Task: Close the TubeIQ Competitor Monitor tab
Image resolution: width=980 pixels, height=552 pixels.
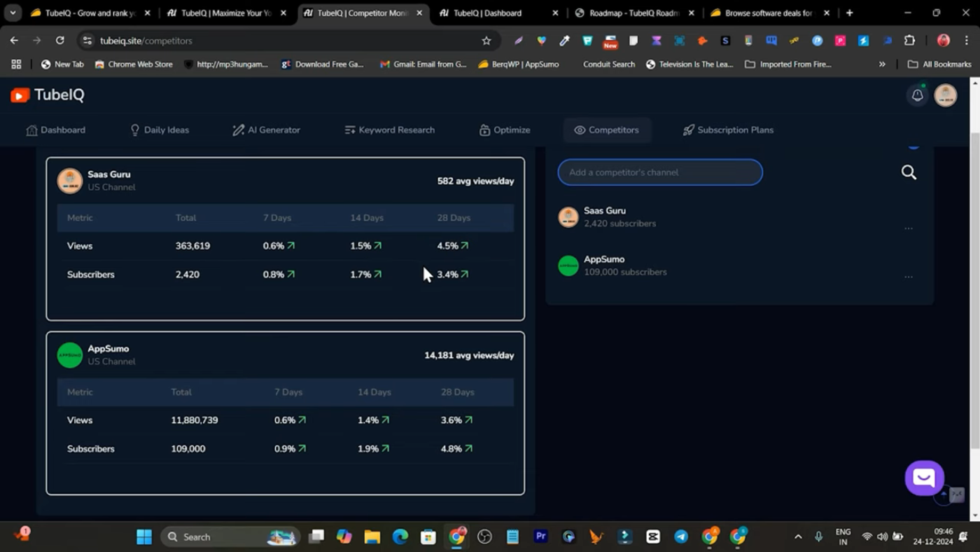Action: 419,13
